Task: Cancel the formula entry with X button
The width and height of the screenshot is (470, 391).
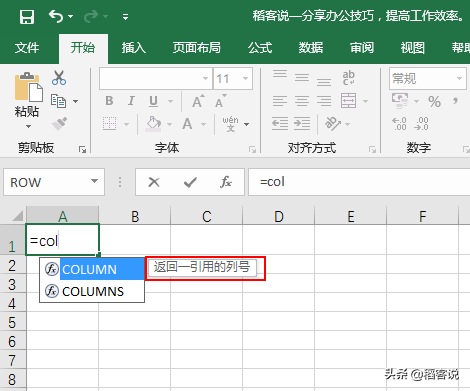Action: [154, 182]
